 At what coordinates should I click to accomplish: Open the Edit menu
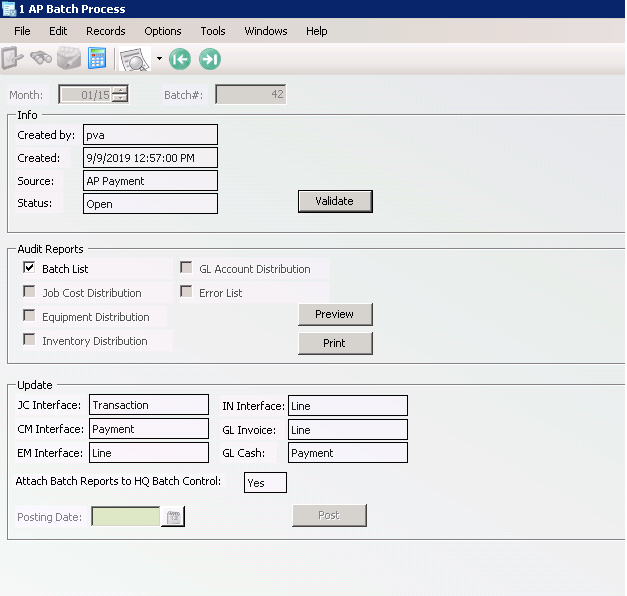pos(58,31)
